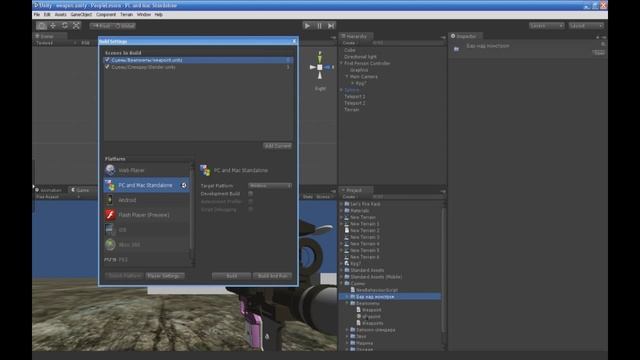Screen dimensions: 640x360
Task: Toggle the Local/Global handle button
Action: [x=124, y=26]
